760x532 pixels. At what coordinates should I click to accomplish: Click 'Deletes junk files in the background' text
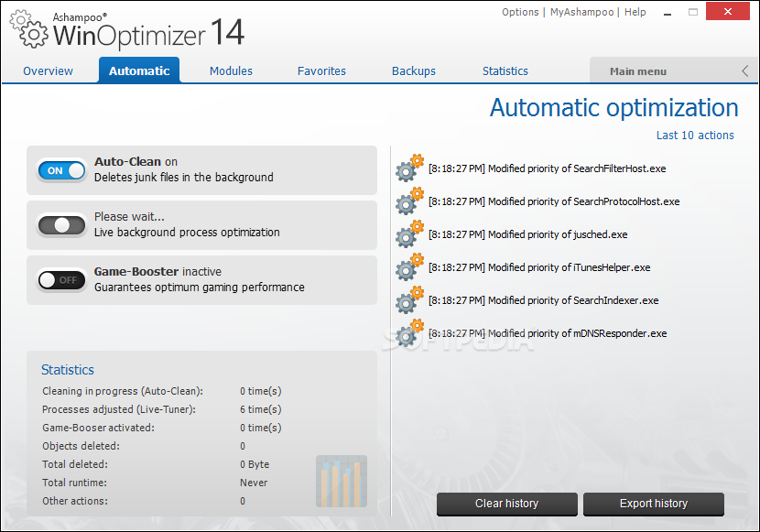(x=184, y=178)
